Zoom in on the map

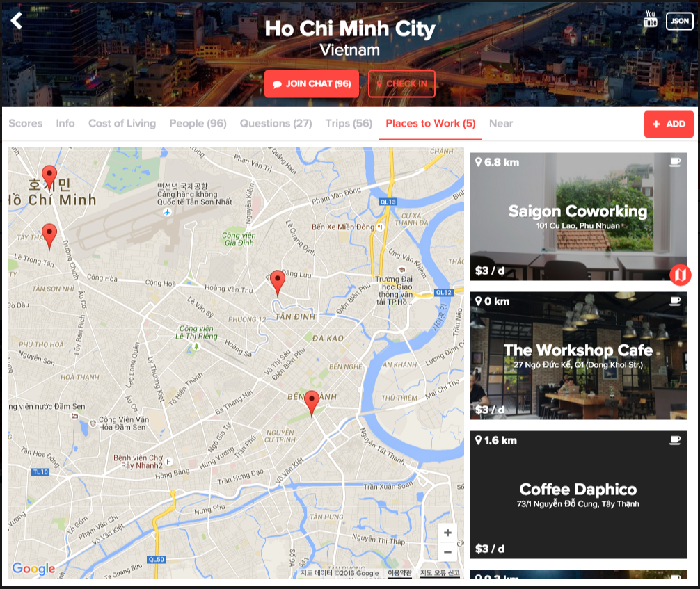tap(447, 533)
